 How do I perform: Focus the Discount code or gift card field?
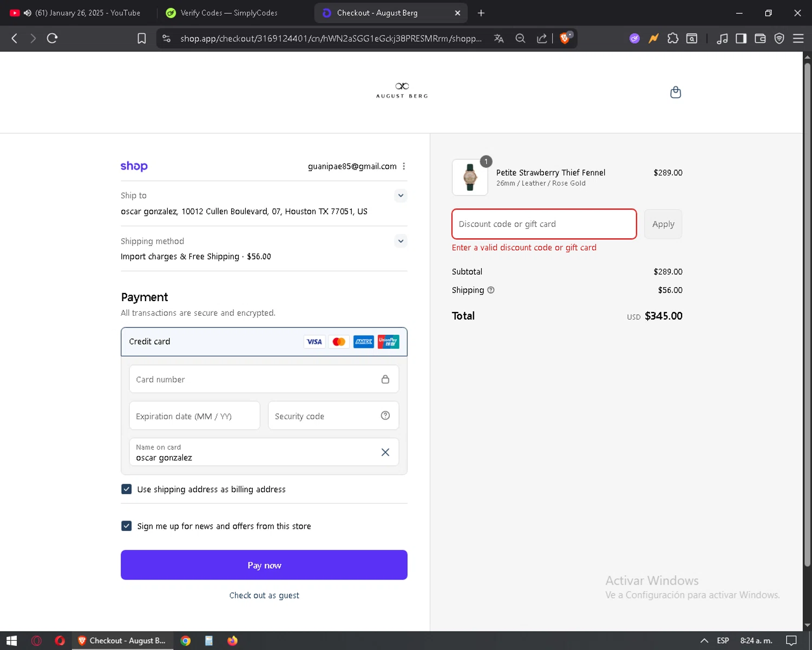coord(544,224)
